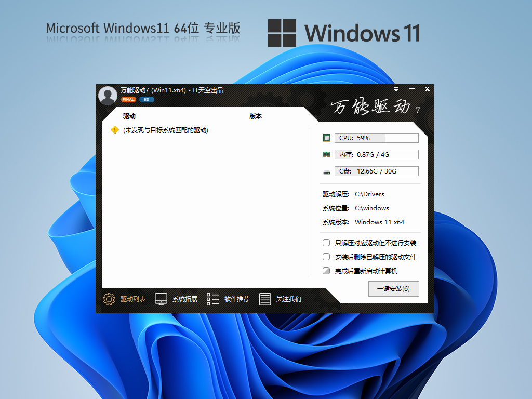This screenshot has width=532, height=399.
Task: Click the list icon beside 软件推荐
Action: (212, 299)
